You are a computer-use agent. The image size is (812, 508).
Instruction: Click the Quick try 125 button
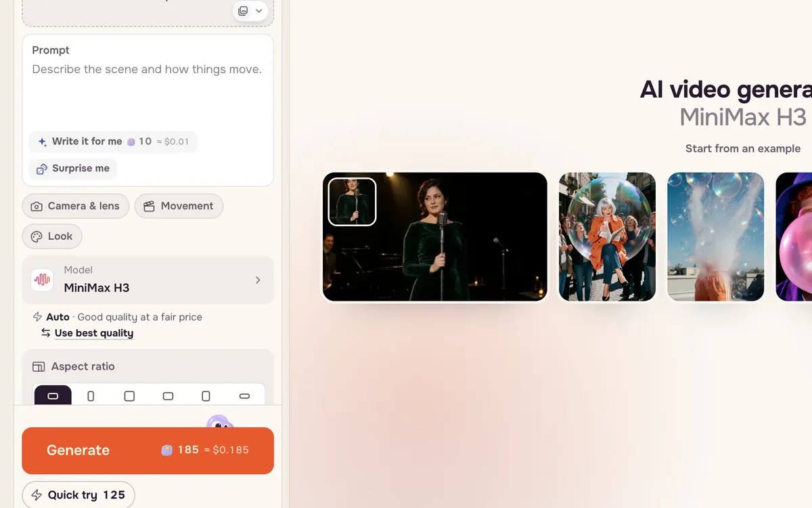[78, 495]
